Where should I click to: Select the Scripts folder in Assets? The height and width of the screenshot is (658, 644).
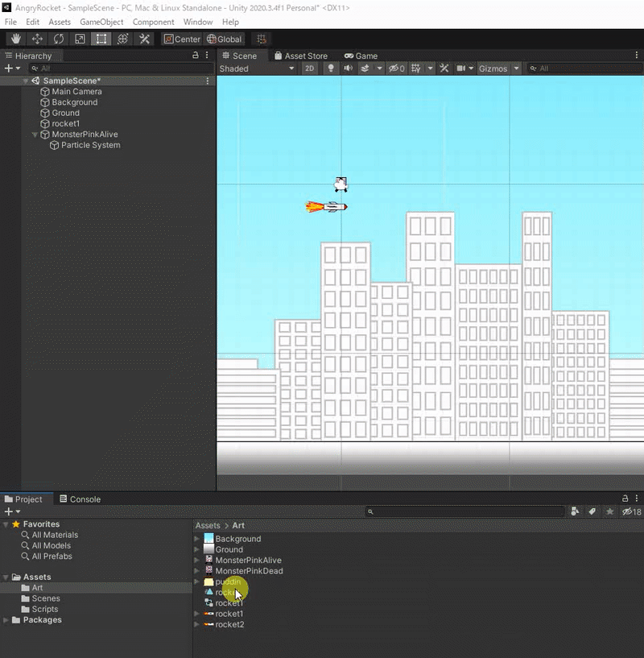click(45, 609)
